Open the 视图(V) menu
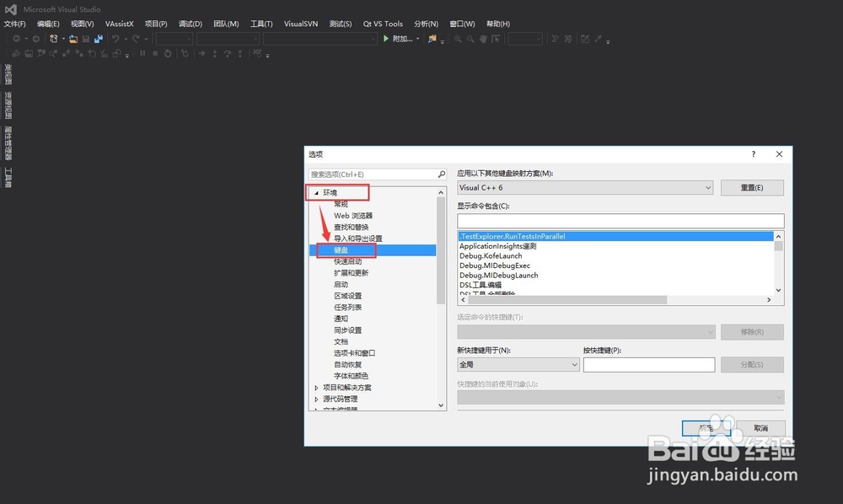The height and width of the screenshot is (504, 843). pos(83,24)
